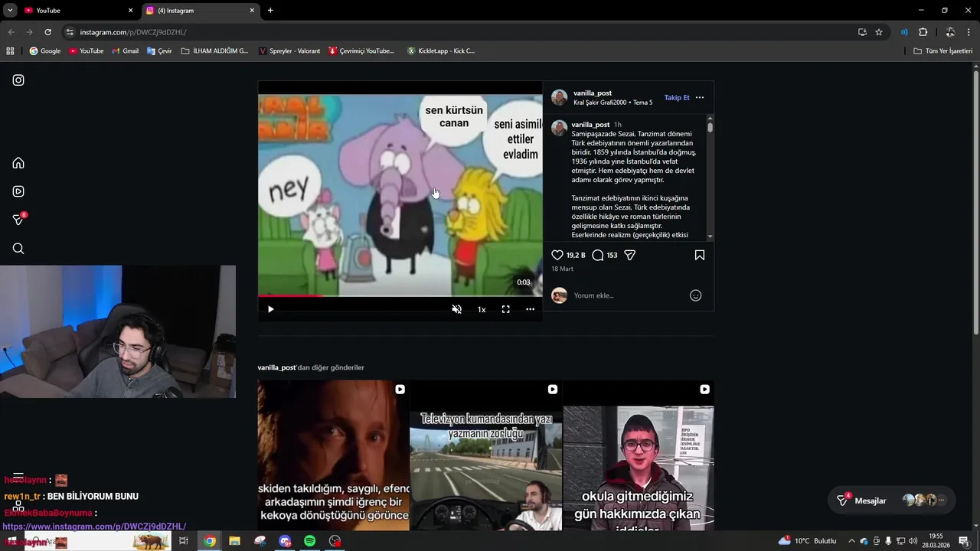This screenshot has width=980, height=551.
Task: Open vanilla_post avatar in header
Action: (x=560, y=97)
